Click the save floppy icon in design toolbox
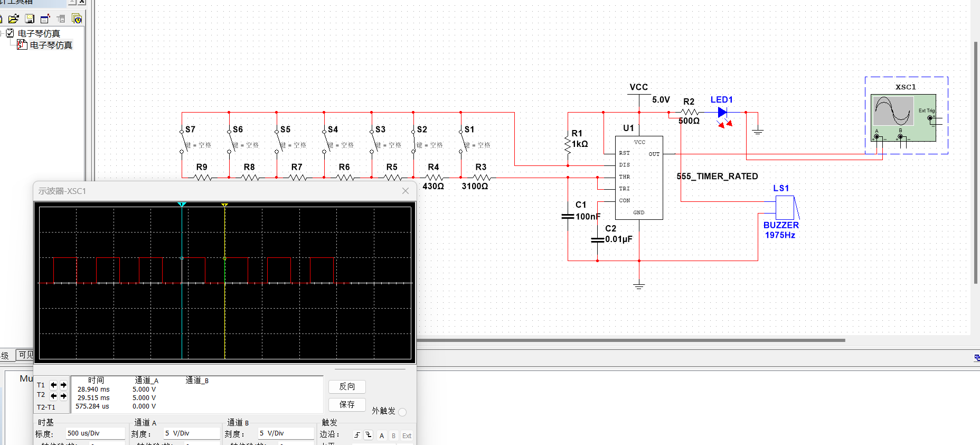Screen dimensions: 980x445 [30, 19]
